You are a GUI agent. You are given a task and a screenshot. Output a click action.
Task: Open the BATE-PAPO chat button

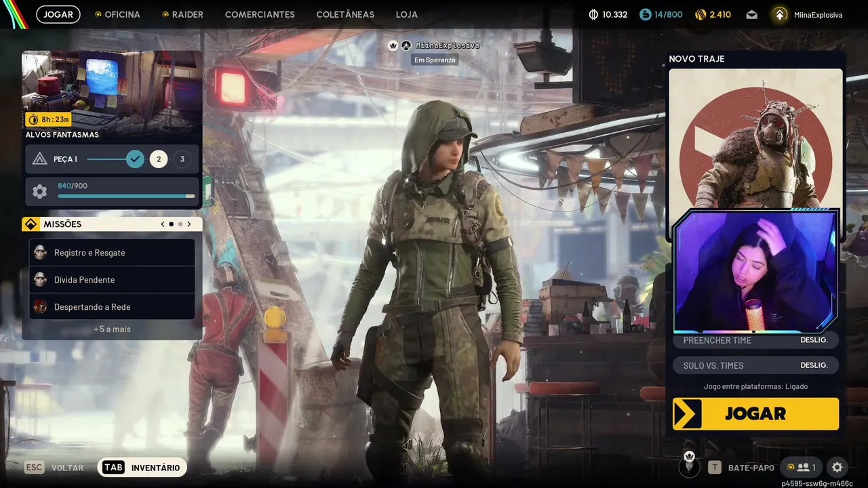point(741,468)
